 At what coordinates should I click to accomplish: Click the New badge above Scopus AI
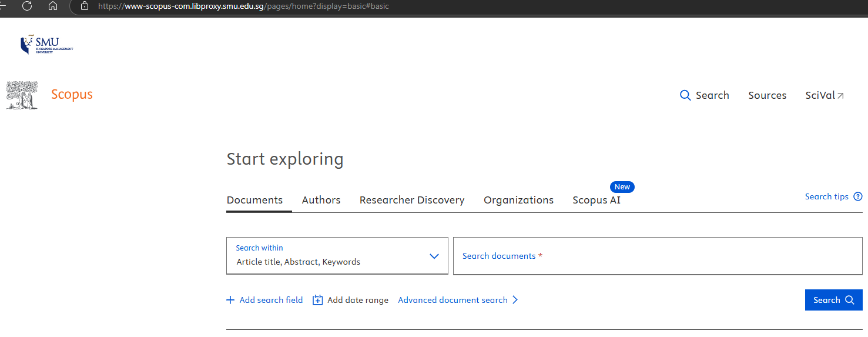pyautogui.click(x=622, y=187)
